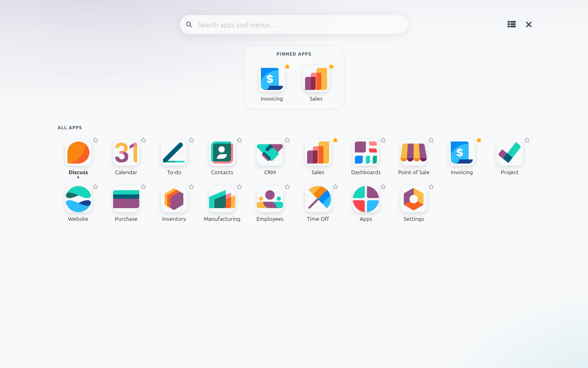This screenshot has height=368, width=588.
Task: Open the Dashboards app
Action: coord(366,153)
